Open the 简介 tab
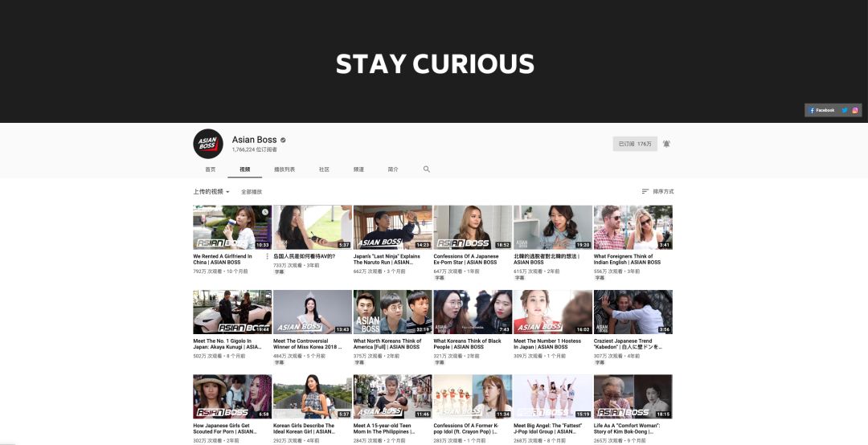The height and width of the screenshot is (445, 868). (x=393, y=169)
